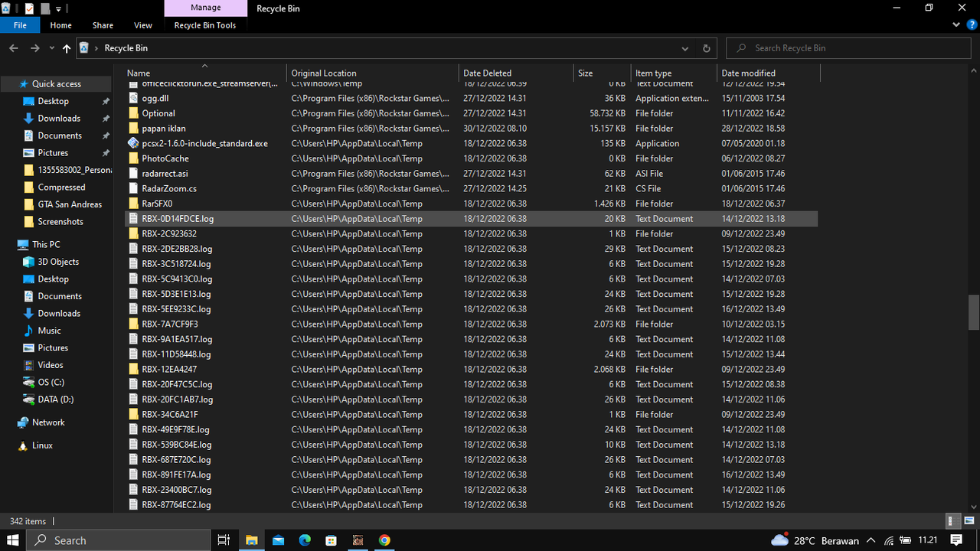Click the Forward navigation arrow
Image resolution: width=980 pixels, height=551 pixels.
[x=34, y=48]
